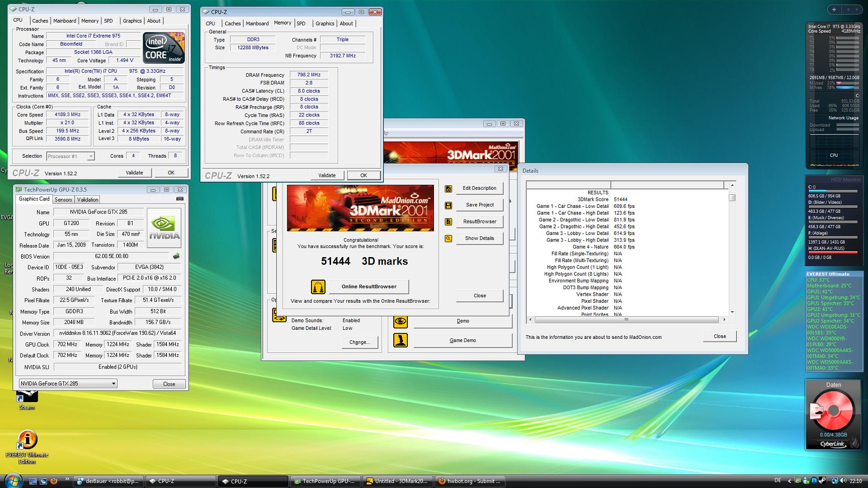This screenshot has height=488, width=868.
Task: Click Validate in the left CPU-Z window
Action: click(134, 173)
